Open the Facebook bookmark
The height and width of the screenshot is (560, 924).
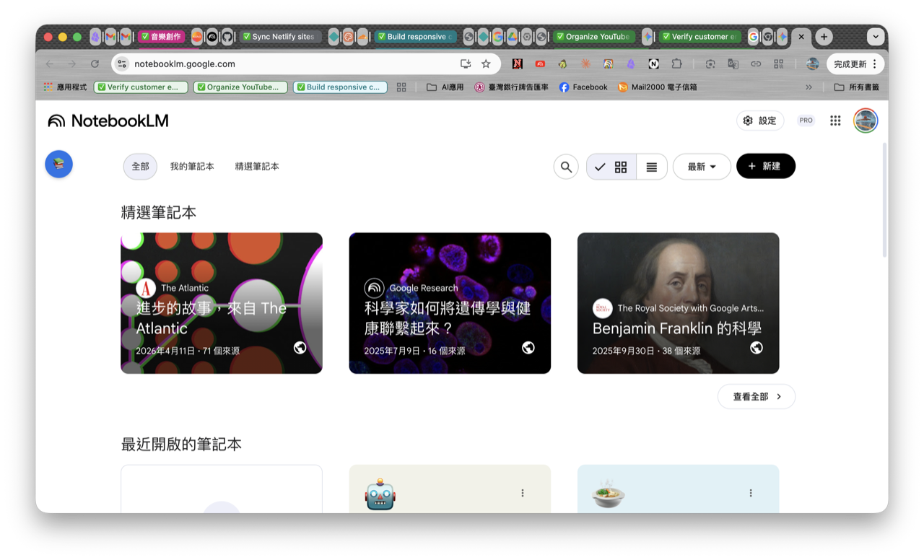point(583,87)
